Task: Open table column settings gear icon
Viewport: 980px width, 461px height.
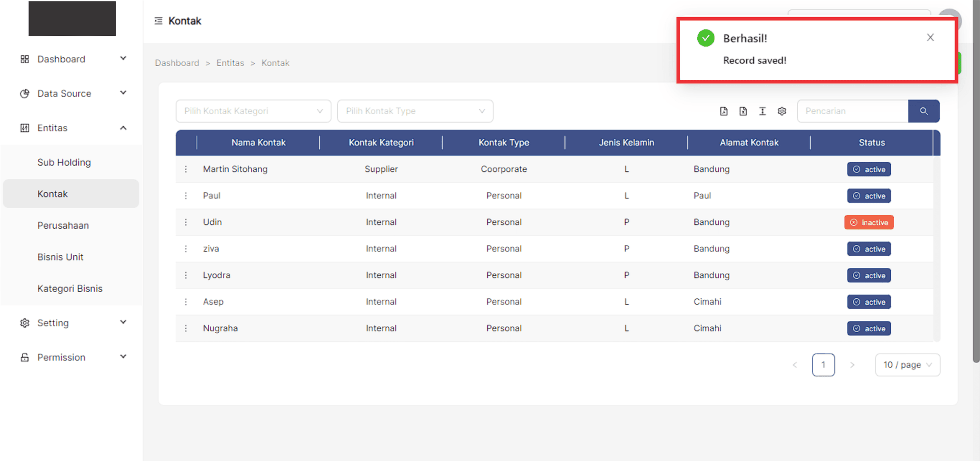Action: [x=782, y=111]
